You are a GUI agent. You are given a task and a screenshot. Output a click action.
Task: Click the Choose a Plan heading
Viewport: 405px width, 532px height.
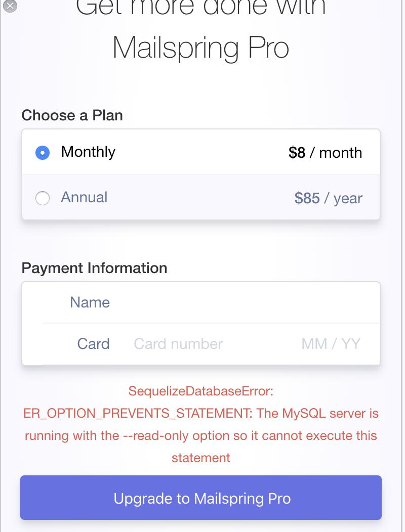coord(72,115)
